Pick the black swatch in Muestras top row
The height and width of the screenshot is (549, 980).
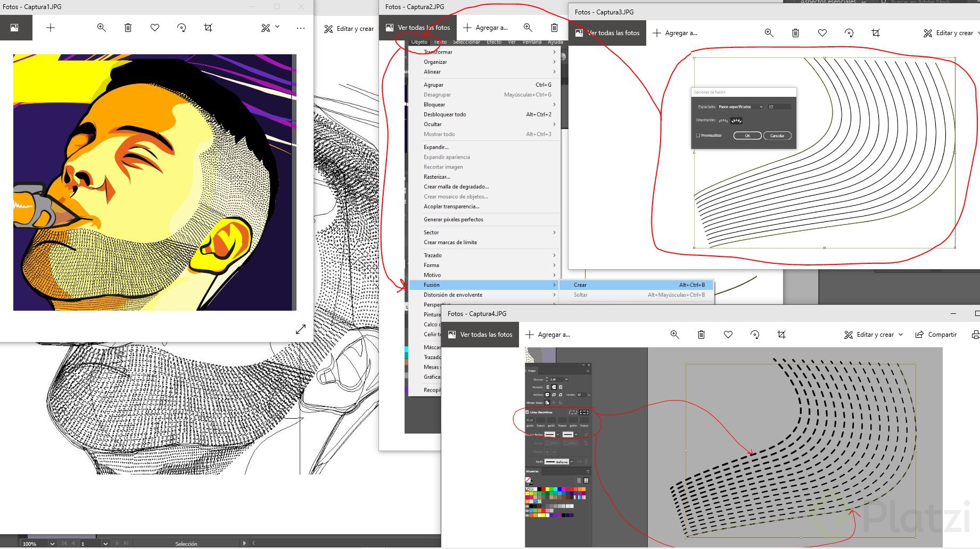pyautogui.click(x=539, y=489)
